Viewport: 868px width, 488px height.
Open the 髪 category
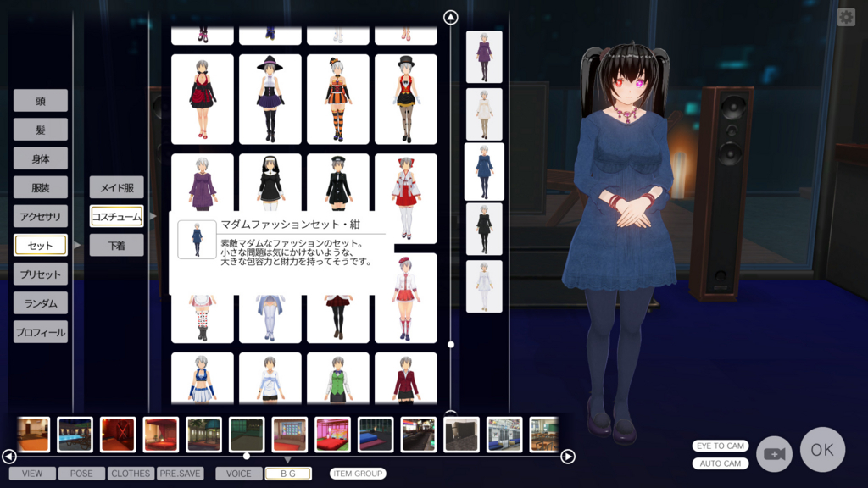click(x=41, y=130)
